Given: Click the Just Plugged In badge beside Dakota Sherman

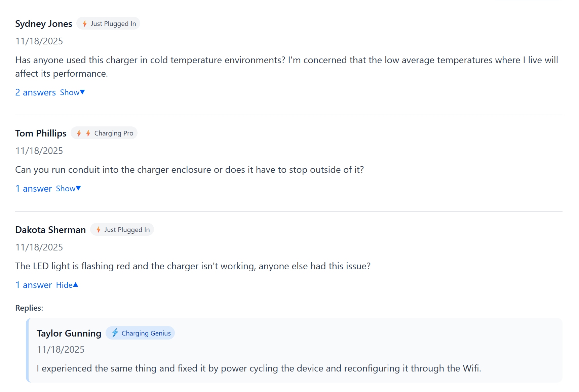Looking at the screenshot, I should click(x=122, y=230).
